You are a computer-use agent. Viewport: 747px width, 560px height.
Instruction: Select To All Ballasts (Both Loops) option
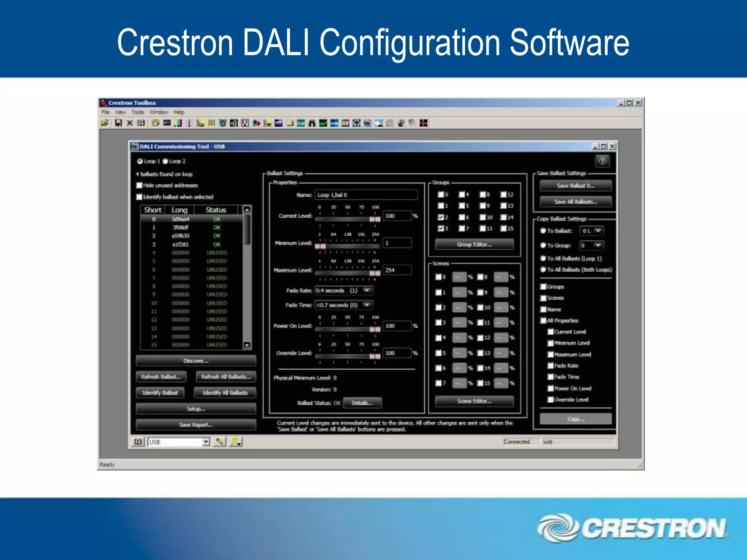(x=543, y=270)
